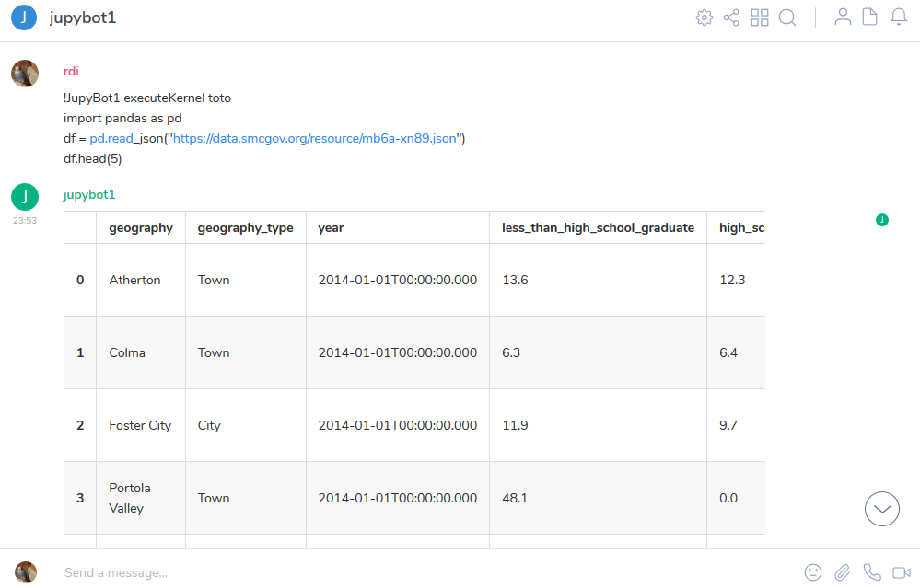This screenshot has width=920, height=588.
Task: Click rdi's profile picture in chat
Action: click(x=25, y=74)
